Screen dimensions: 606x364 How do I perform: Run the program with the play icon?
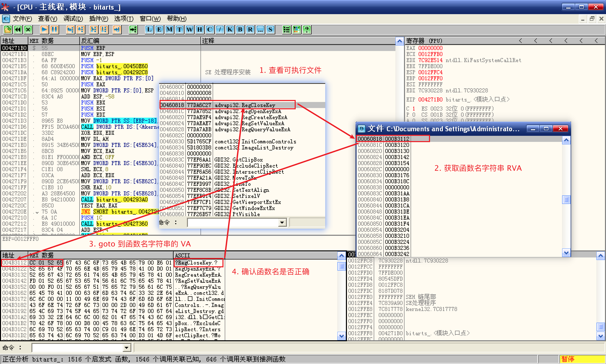[44, 30]
